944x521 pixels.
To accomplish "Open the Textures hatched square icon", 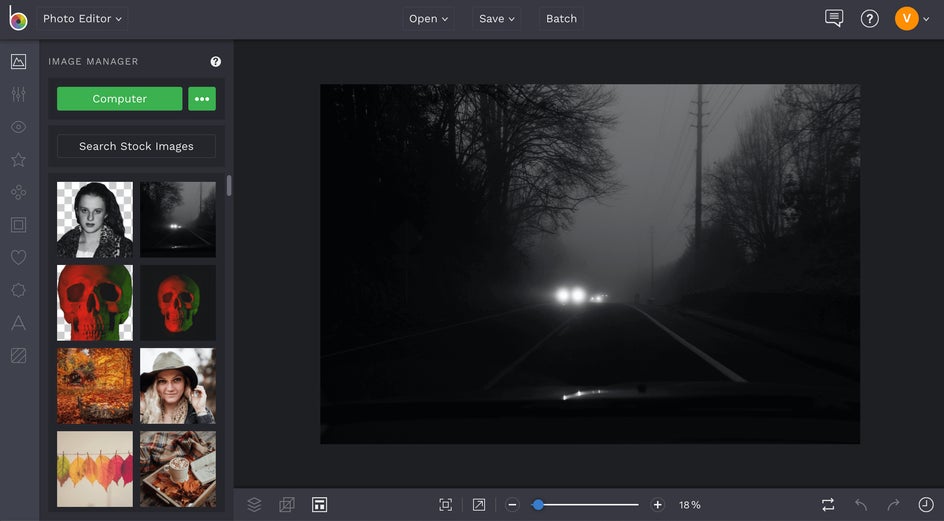I will pos(19,355).
